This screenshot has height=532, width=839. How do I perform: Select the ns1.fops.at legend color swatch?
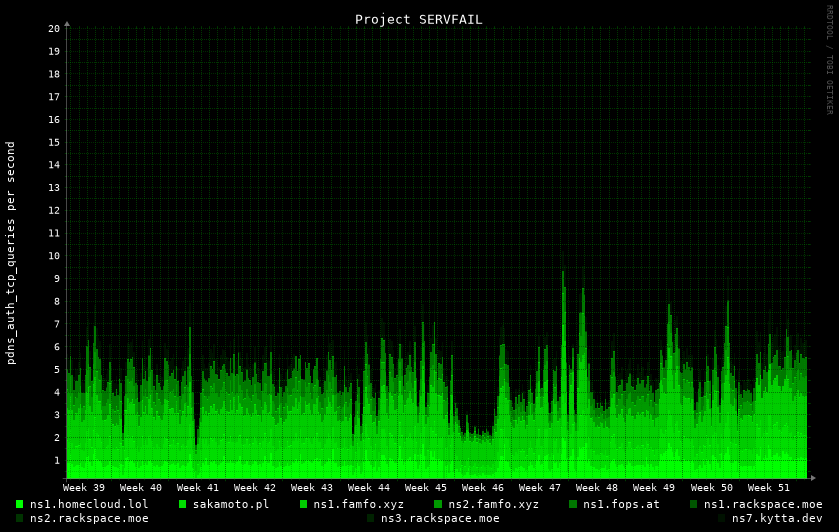tap(573, 504)
